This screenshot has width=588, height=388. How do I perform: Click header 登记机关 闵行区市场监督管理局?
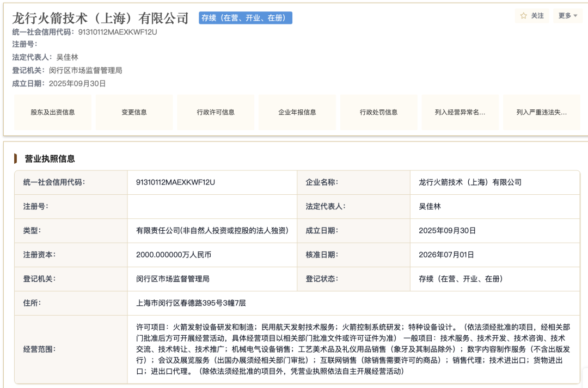[85, 71]
